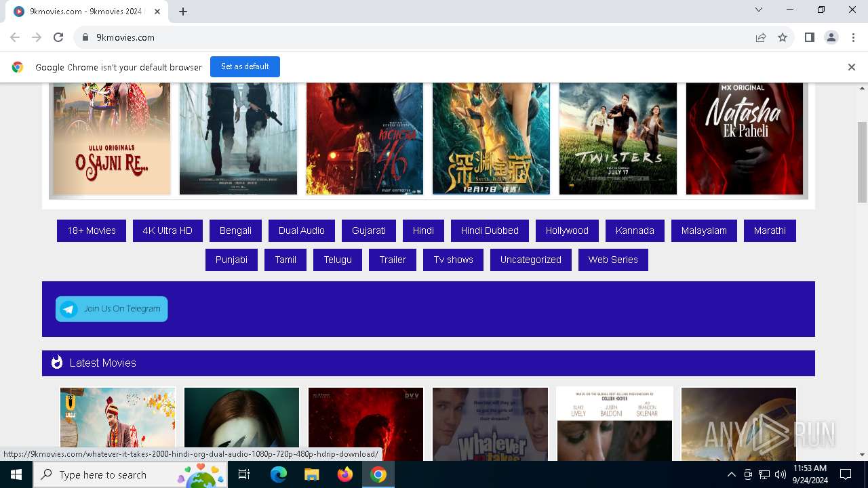Select the Gujarati category
Screen dimensions: 868x488
tap(369, 230)
